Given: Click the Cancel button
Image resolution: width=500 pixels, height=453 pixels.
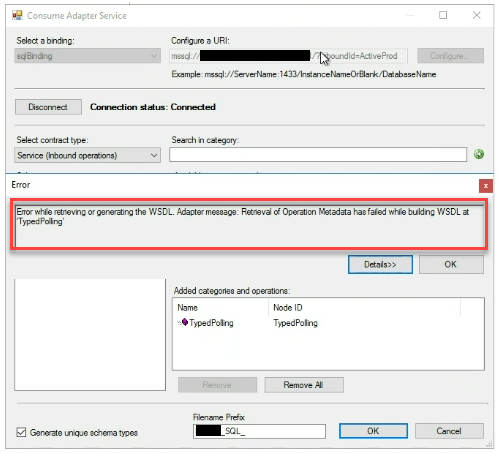Looking at the screenshot, I should [x=449, y=431].
